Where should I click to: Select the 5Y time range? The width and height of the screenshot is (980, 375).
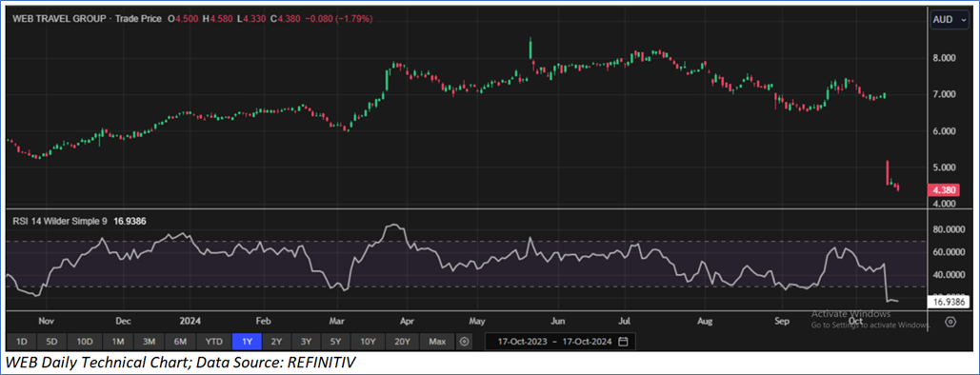click(x=335, y=342)
